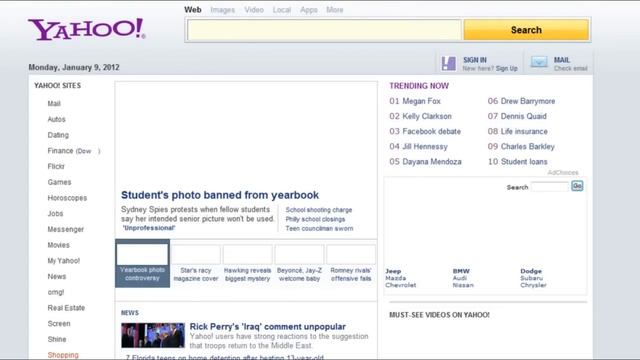Open Shine in Yahoo! Sites list

57,339
